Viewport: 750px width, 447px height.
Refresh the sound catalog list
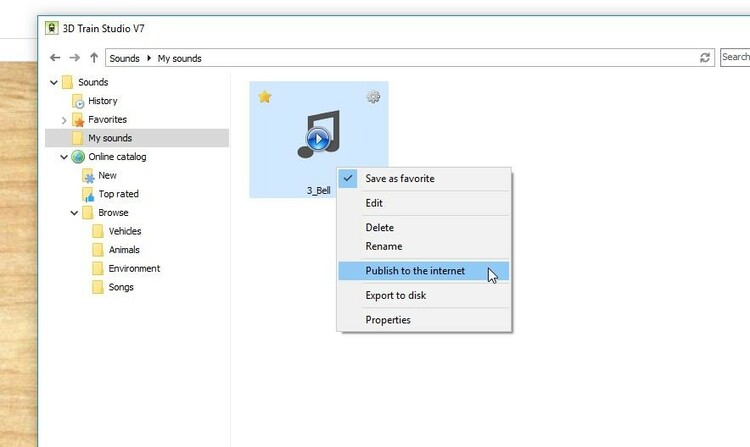coord(705,58)
